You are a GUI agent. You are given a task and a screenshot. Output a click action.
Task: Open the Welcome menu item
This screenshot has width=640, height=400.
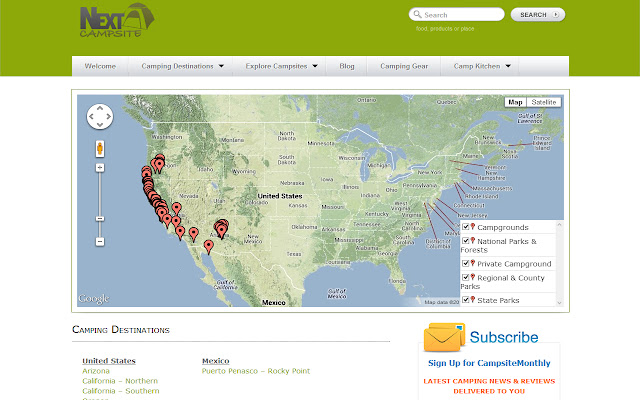(100, 66)
